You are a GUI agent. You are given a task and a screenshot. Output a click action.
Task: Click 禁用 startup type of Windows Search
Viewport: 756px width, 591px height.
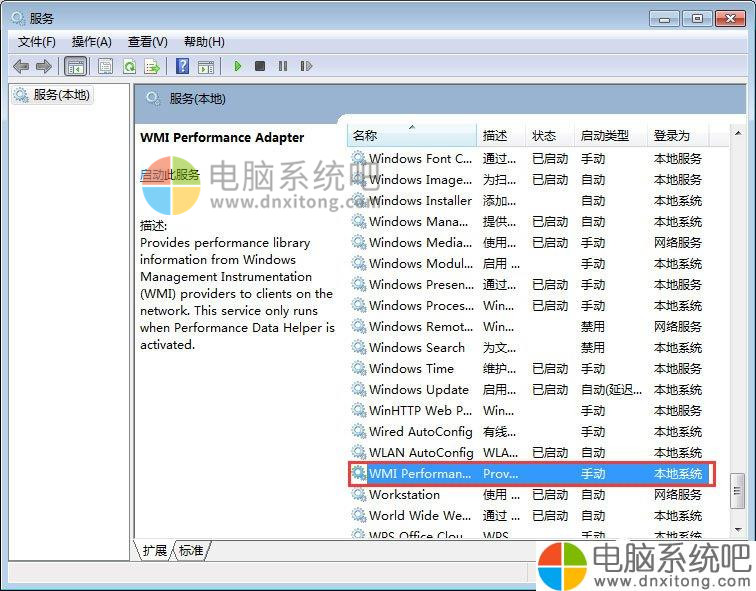tap(593, 348)
